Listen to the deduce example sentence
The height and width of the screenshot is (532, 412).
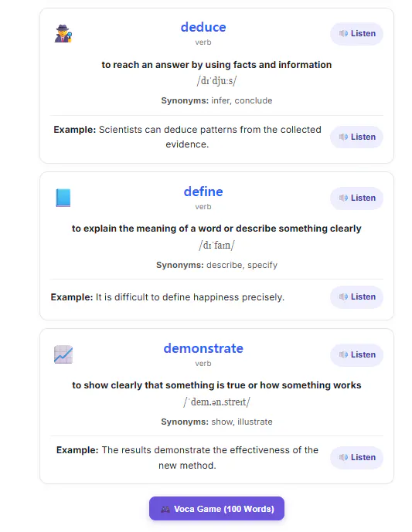point(356,137)
